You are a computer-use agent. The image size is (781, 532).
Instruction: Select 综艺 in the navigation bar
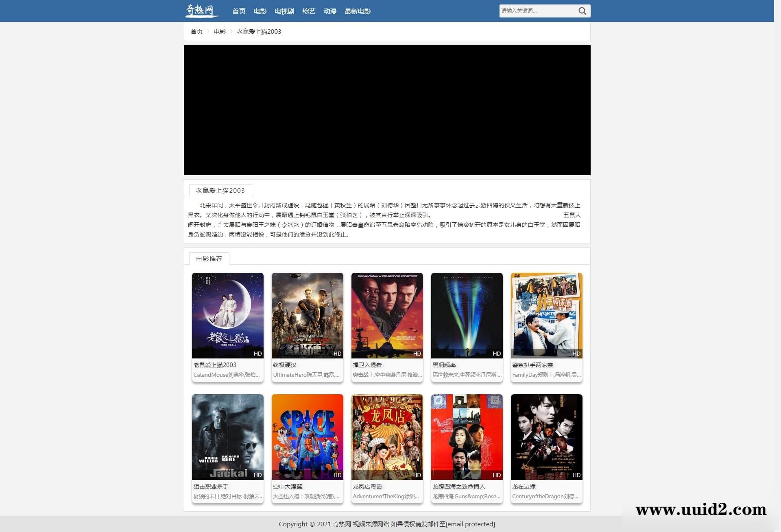click(309, 11)
